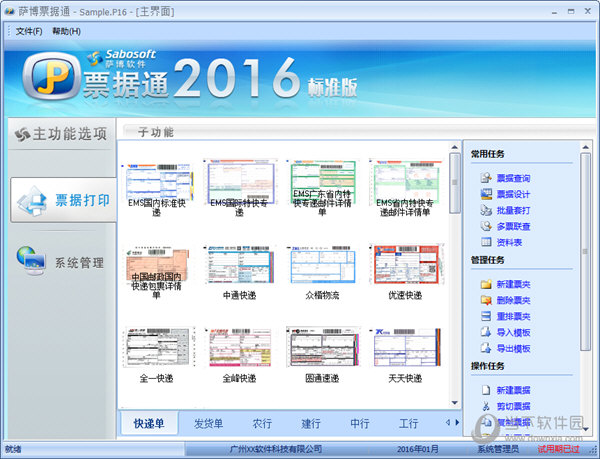Click the 广州XX软件科技有限公司 status text
600x459 pixels.
coord(275,449)
